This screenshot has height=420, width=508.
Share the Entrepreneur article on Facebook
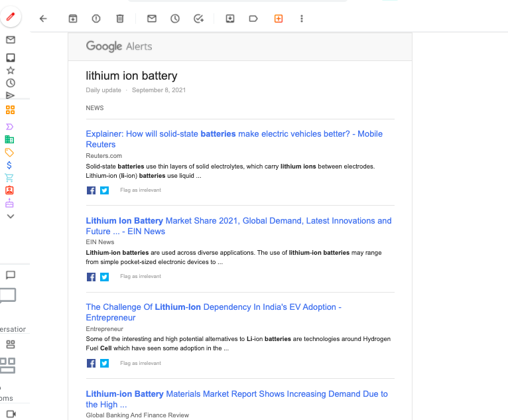coord(91,364)
